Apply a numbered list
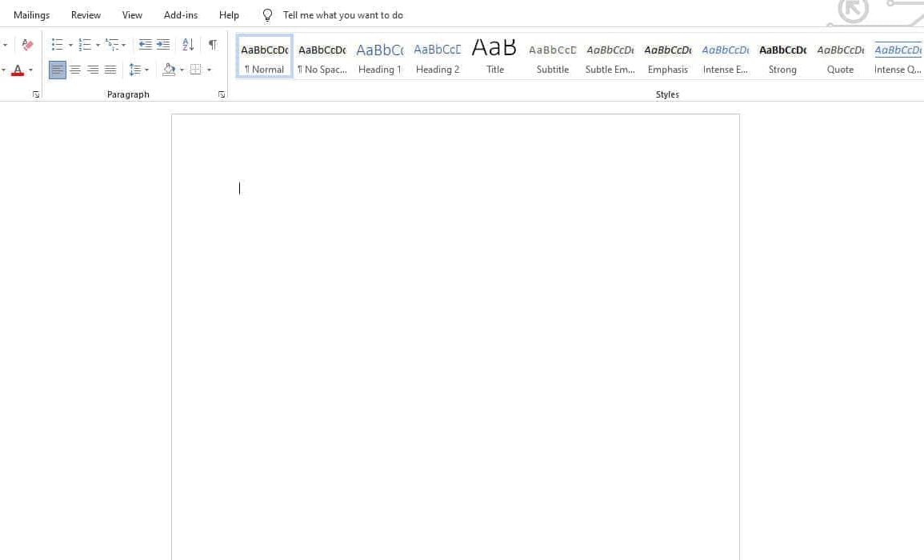 [x=84, y=45]
